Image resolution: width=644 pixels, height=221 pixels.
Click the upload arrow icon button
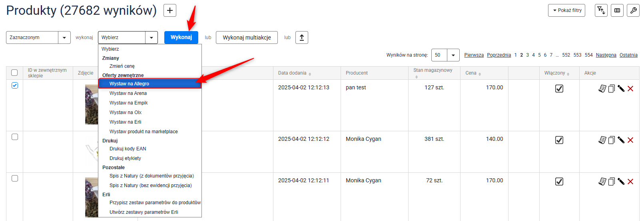[x=302, y=37]
